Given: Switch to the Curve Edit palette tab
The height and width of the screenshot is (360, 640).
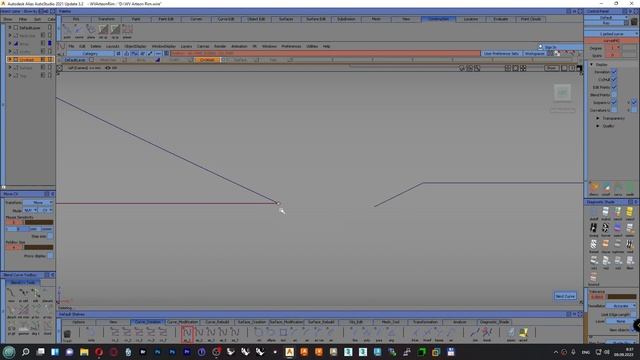Looking at the screenshot, I should [x=226, y=19].
